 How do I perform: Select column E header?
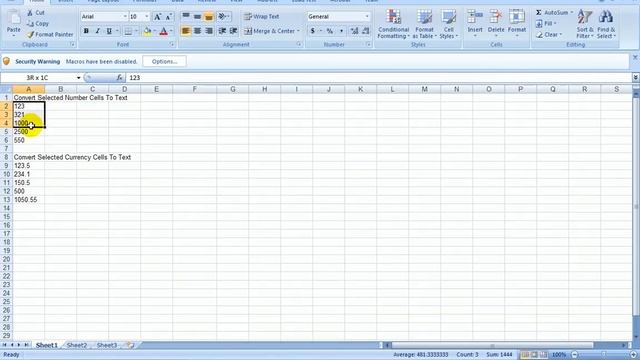point(156,89)
